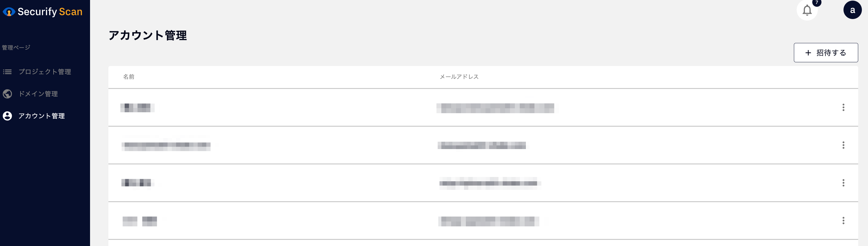Image resolution: width=868 pixels, height=246 pixels.
Task: Click the 名前 column header
Action: point(129,77)
